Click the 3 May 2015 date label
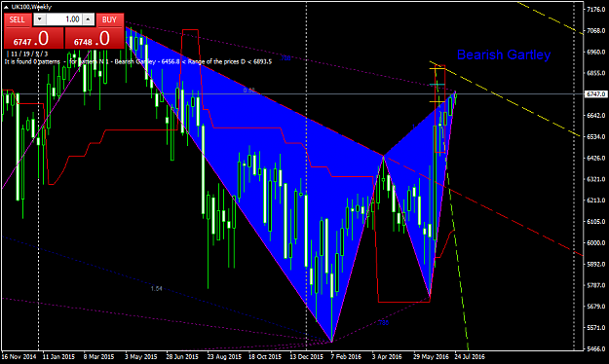Image resolution: width=609 pixels, height=364 pixels. click(x=140, y=356)
